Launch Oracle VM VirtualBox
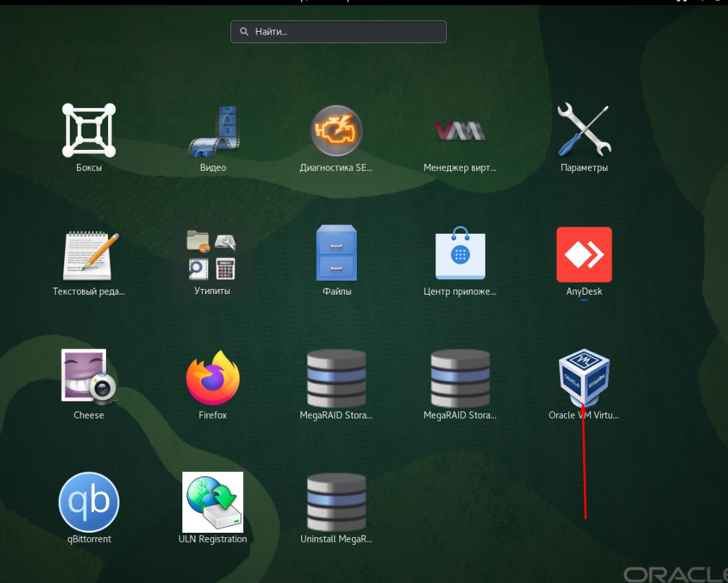The width and height of the screenshot is (728, 583). pyautogui.click(x=584, y=377)
